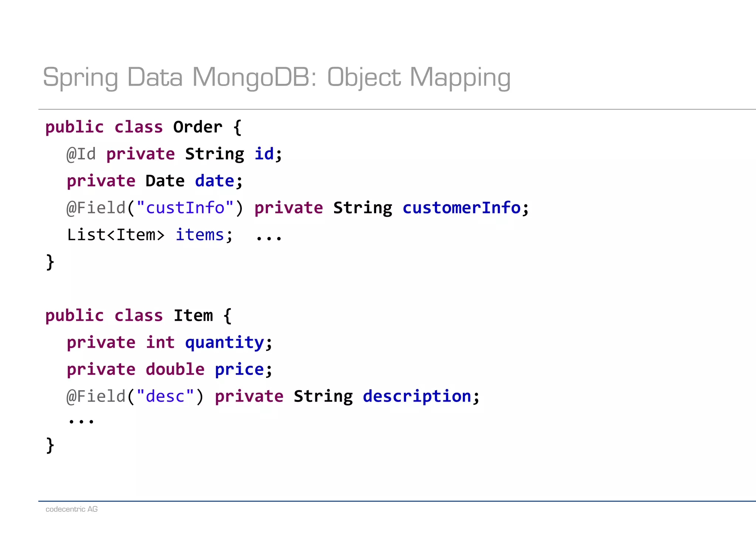Click the 'public class Item {' line
The height and width of the screenshot is (534, 756).
tap(138, 316)
